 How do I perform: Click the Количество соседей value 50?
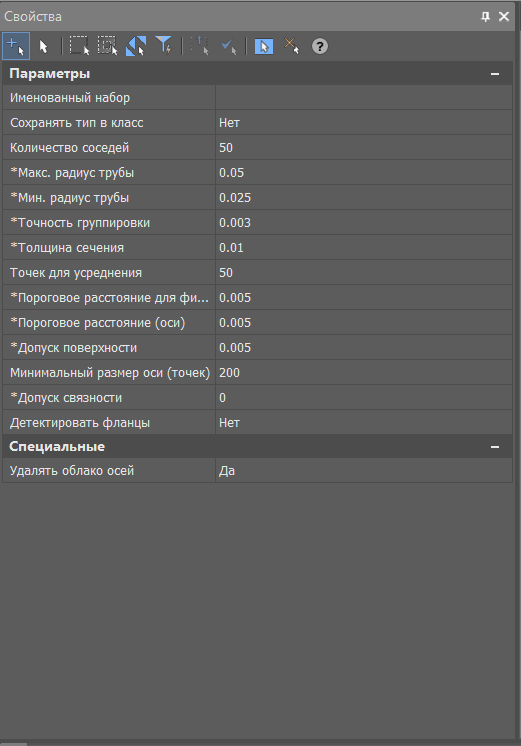pos(364,147)
